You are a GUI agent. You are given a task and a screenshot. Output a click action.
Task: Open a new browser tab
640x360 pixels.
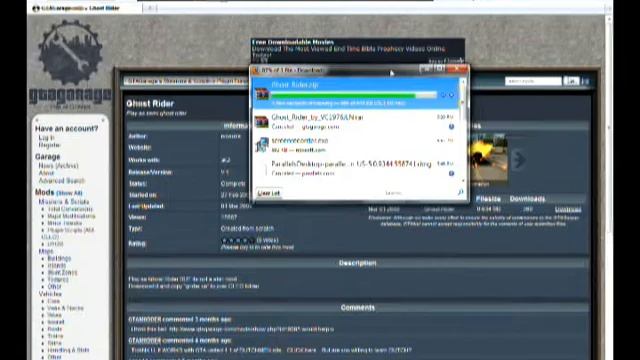pos(150,8)
